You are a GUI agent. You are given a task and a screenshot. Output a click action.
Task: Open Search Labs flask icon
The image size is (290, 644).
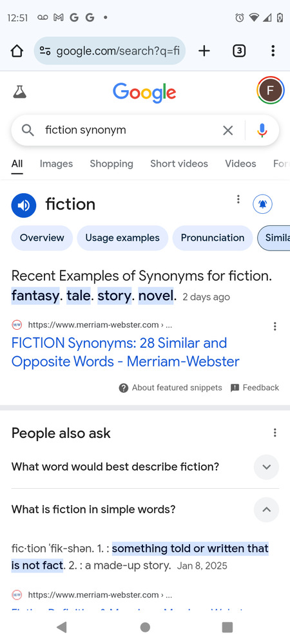[x=19, y=92]
